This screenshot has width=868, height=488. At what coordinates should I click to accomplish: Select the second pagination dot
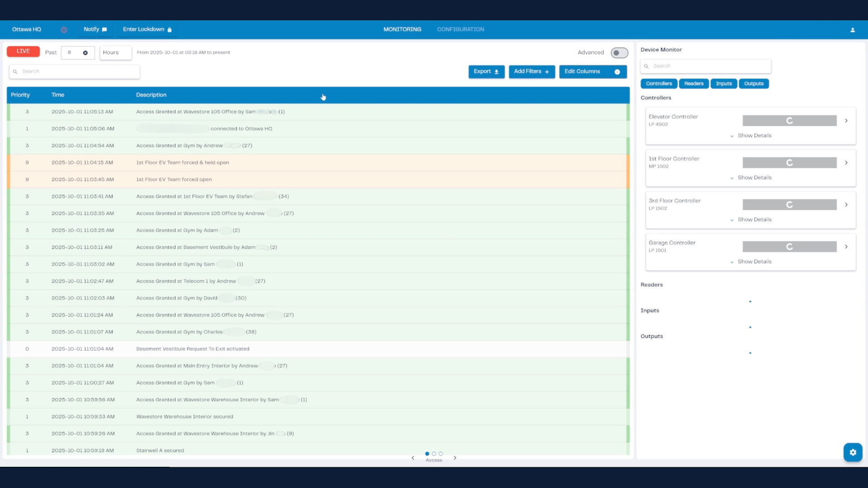point(434,454)
